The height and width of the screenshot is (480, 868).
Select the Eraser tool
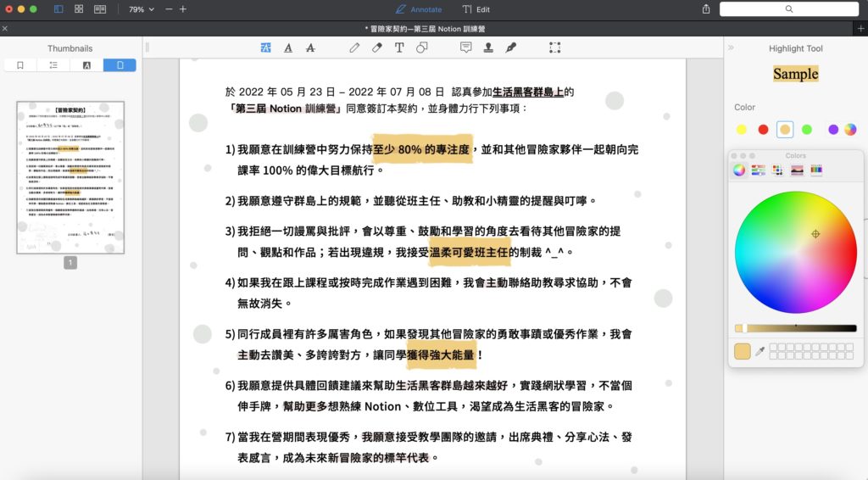point(377,47)
